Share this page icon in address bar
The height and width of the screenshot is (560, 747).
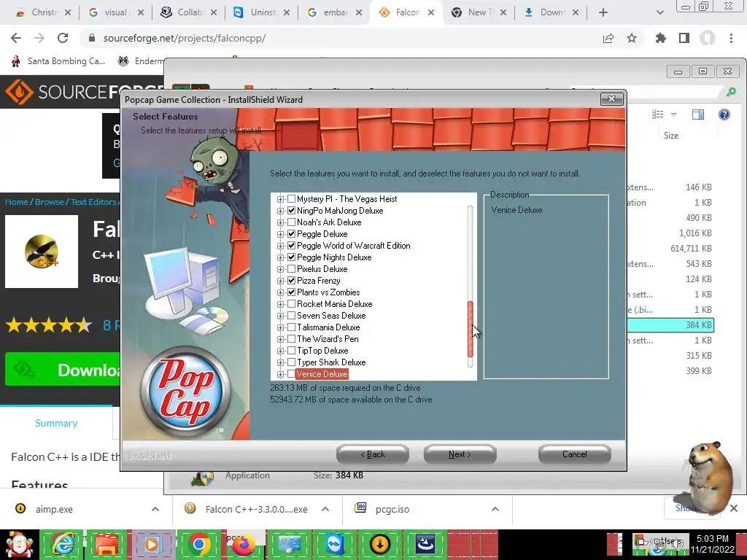click(608, 38)
